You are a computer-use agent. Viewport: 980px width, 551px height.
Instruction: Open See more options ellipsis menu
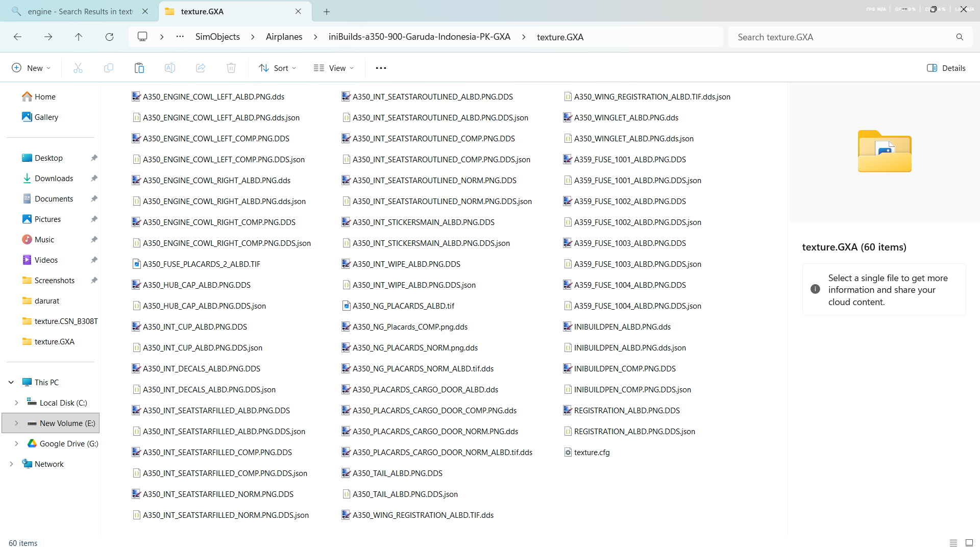(x=381, y=68)
